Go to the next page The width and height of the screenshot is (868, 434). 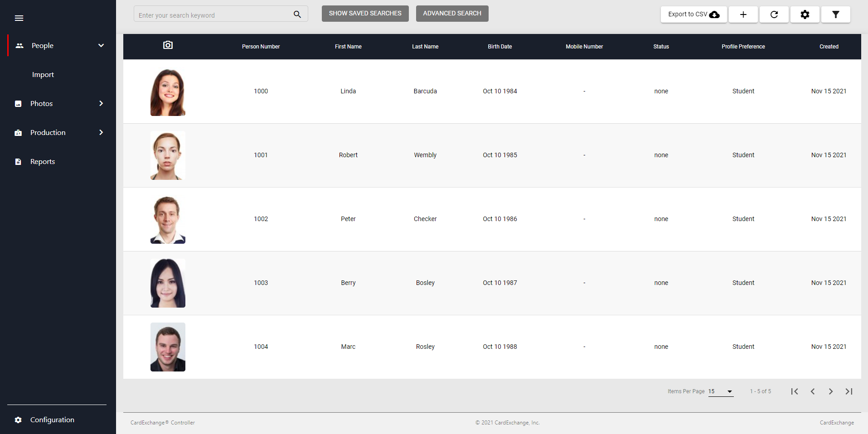[x=830, y=391]
